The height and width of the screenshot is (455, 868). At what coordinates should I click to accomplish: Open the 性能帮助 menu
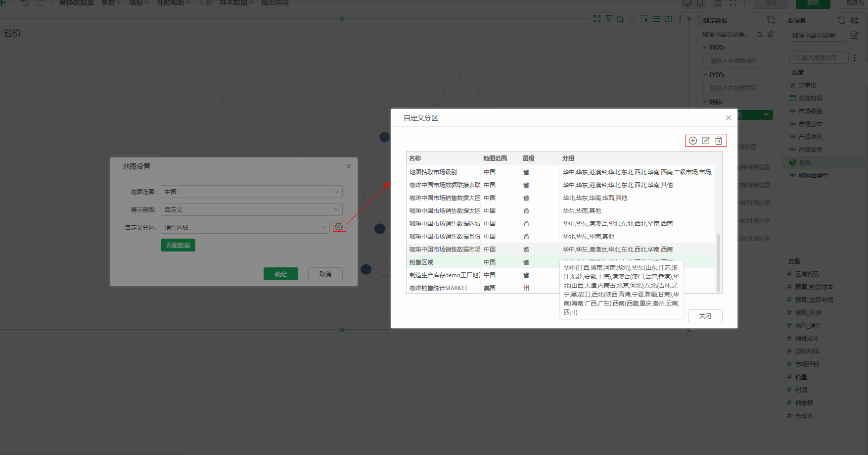[x=174, y=3]
